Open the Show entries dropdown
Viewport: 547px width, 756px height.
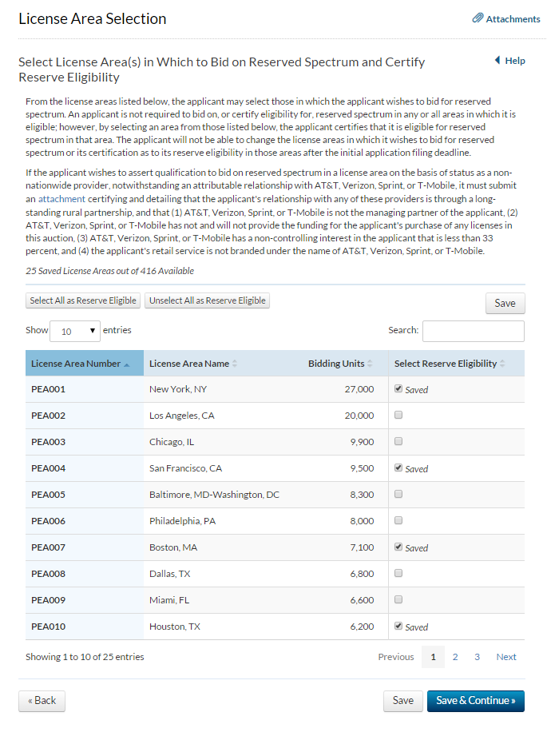pos(75,330)
